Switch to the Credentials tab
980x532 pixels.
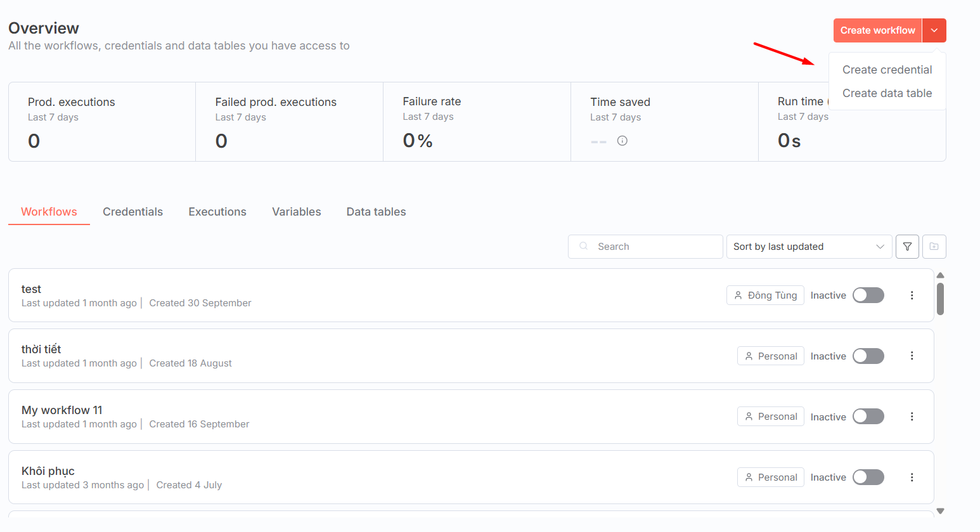tap(132, 212)
